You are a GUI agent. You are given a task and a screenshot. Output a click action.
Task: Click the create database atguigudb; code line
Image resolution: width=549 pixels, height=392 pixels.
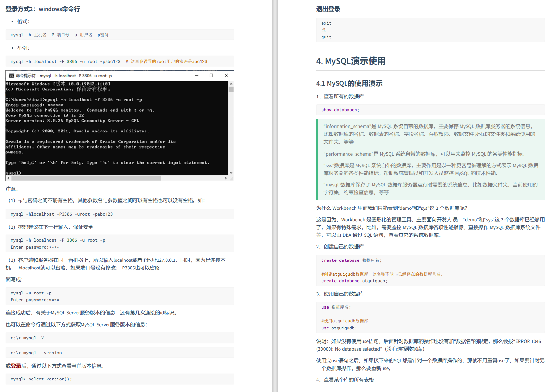click(354, 281)
